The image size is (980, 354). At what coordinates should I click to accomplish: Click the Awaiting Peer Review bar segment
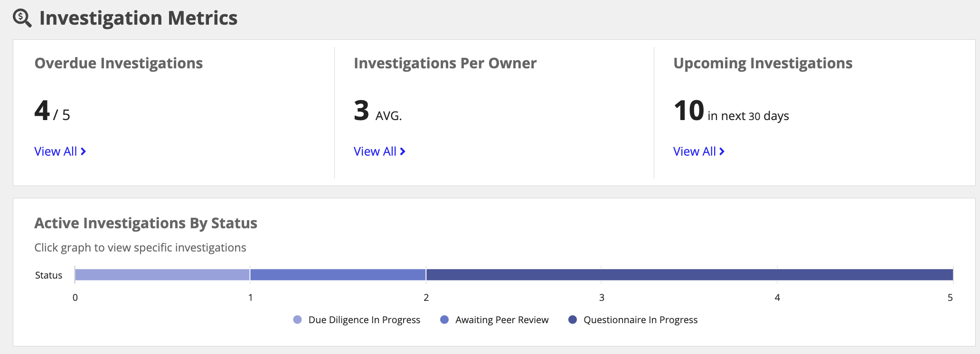pyautogui.click(x=338, y=275)
